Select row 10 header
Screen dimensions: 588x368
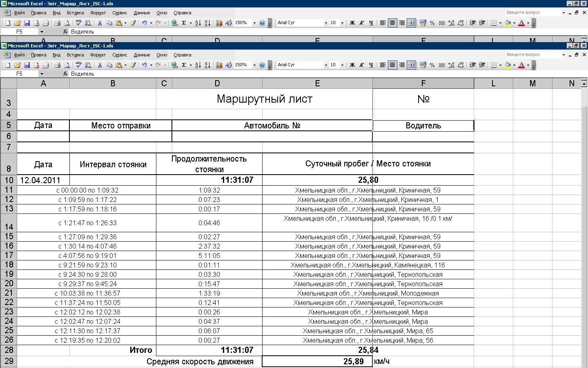pos(9,180)
